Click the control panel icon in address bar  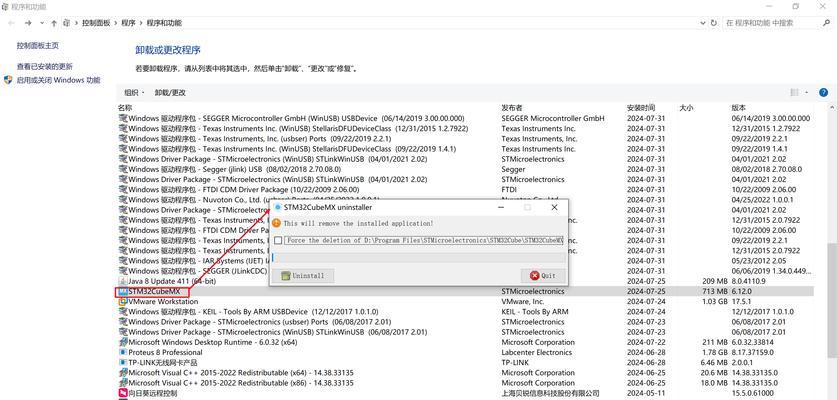pos(67,23)
